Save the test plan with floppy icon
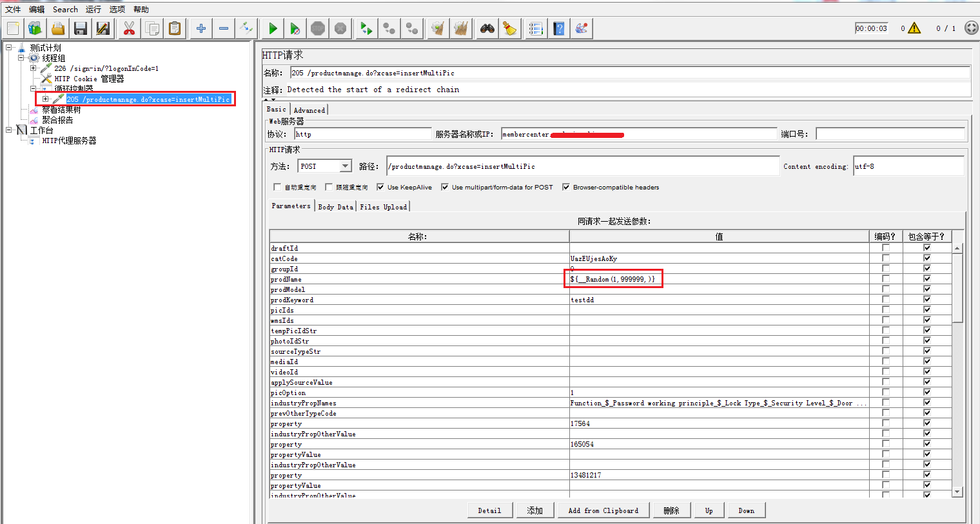This screenshot has width=980, height=524. pyautogui.click(x=81, y=28)
